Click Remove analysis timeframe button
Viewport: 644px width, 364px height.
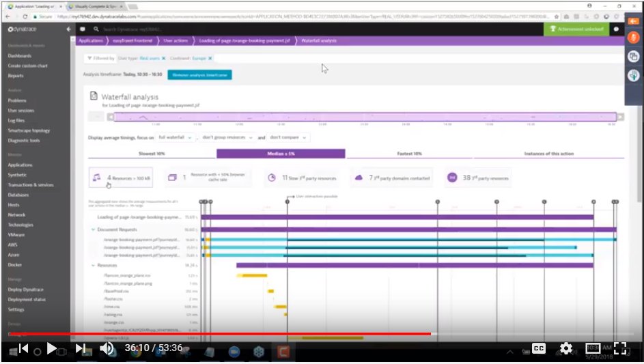click(199, 74)
